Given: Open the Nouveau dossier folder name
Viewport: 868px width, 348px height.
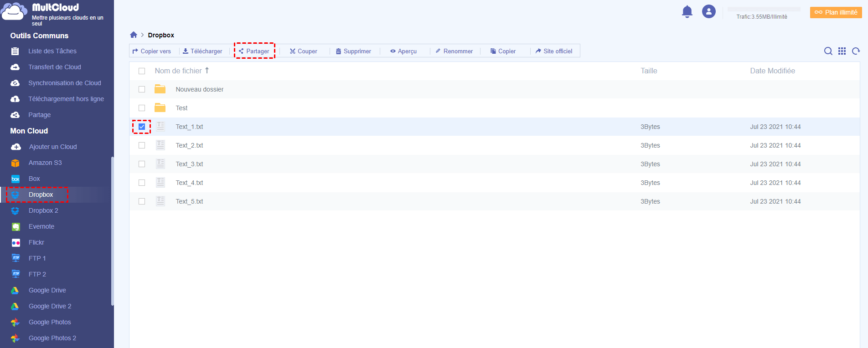Looking at the screenshot, I should (200, 89).
